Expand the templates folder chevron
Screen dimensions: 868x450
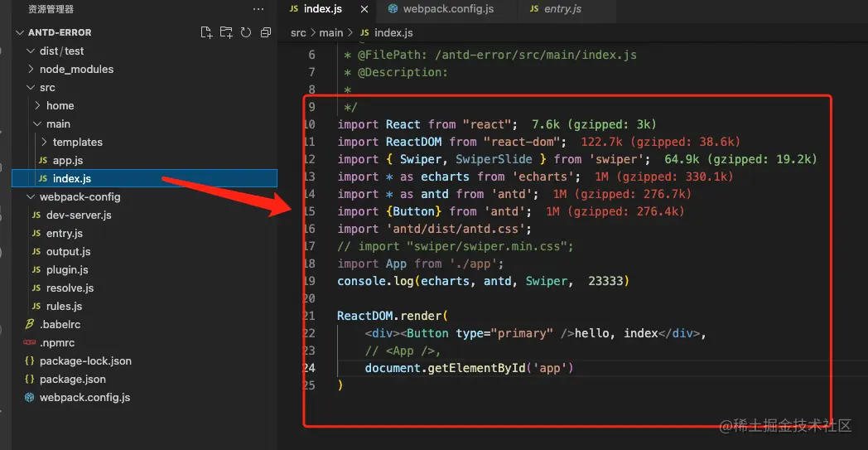point(44,142)
